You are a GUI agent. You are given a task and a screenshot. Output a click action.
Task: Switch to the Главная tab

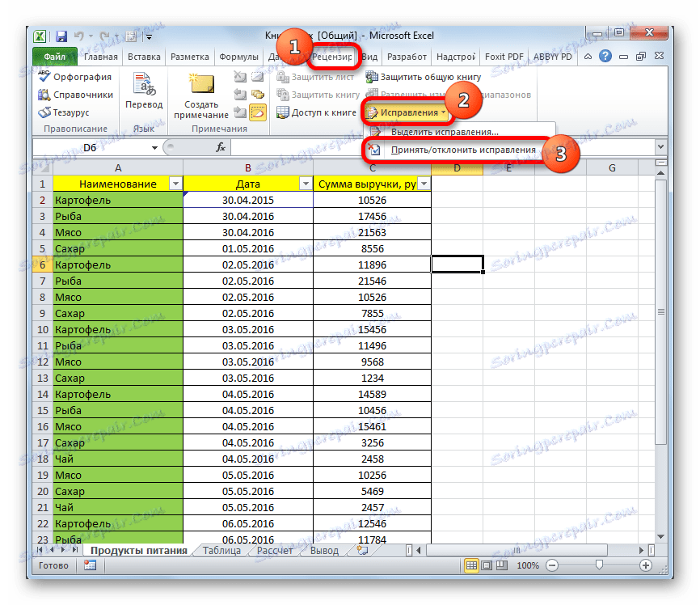[101, 57]
